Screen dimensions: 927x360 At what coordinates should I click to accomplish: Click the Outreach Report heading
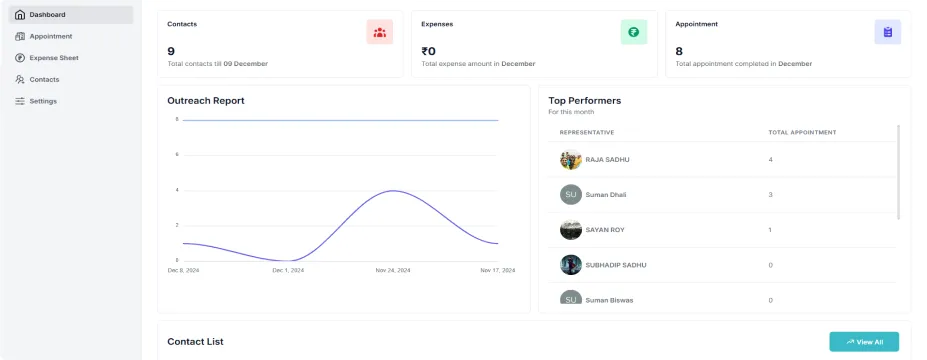206,100
